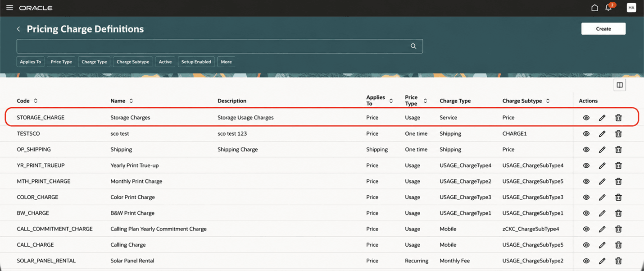
Task: Click the Create button
Action: (x=603, y=29)
